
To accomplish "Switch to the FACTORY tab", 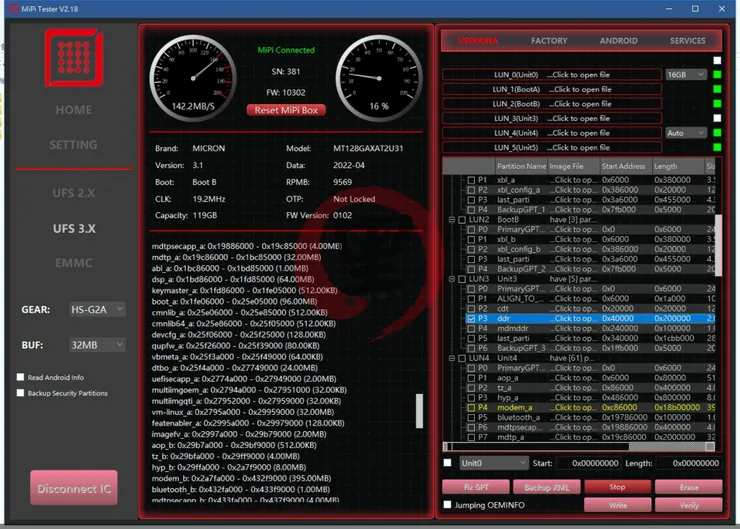I will click(x=549, y=41).
